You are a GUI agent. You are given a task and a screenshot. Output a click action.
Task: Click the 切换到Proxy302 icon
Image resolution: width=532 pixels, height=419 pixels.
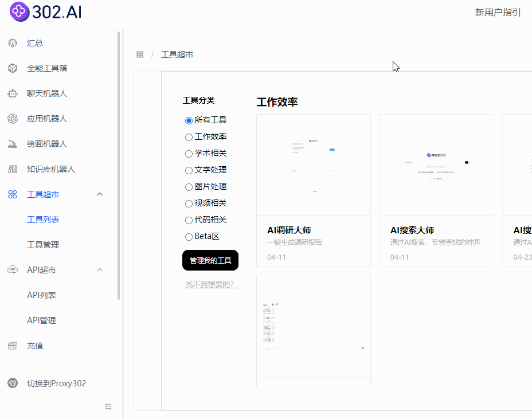(x=13, y=383)
